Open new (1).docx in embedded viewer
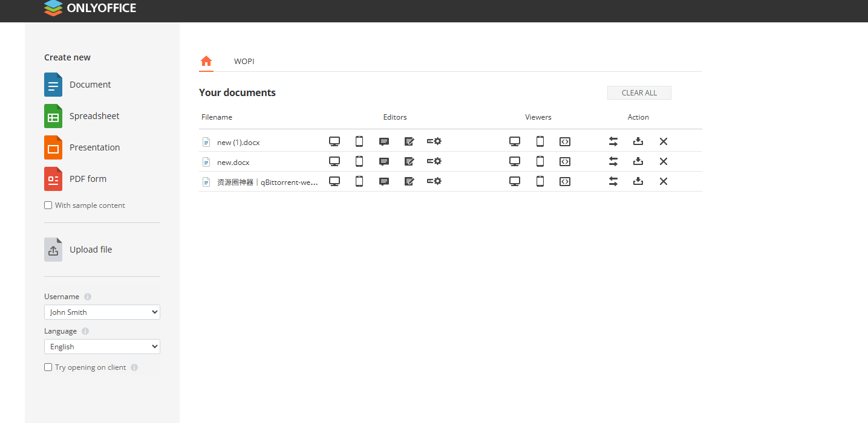 tap(565, 142)
